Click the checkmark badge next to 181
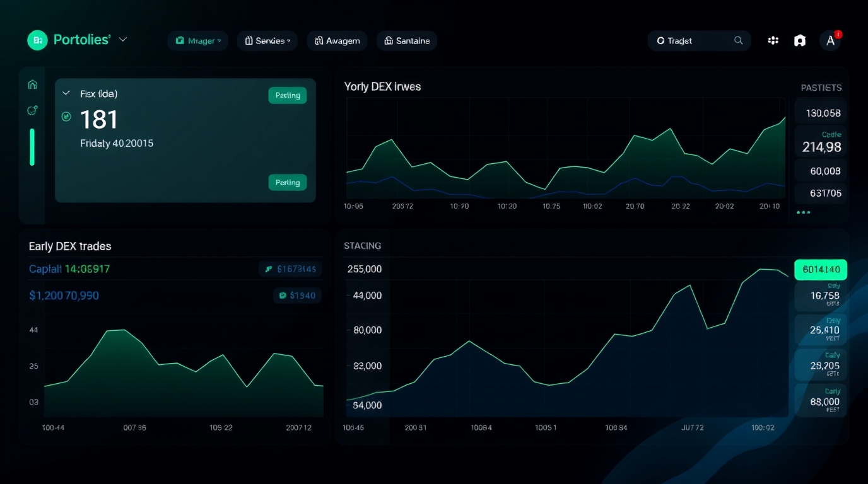The height and width of the screenshot is (484, 868). [x=66, y=117]
